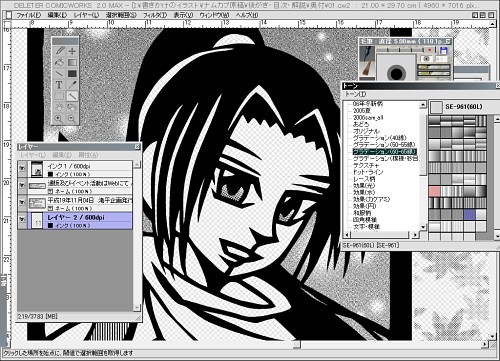Select the 効果(光) tone folder
The height and width of the screenshot is (361, 500).
pos(364,186)
